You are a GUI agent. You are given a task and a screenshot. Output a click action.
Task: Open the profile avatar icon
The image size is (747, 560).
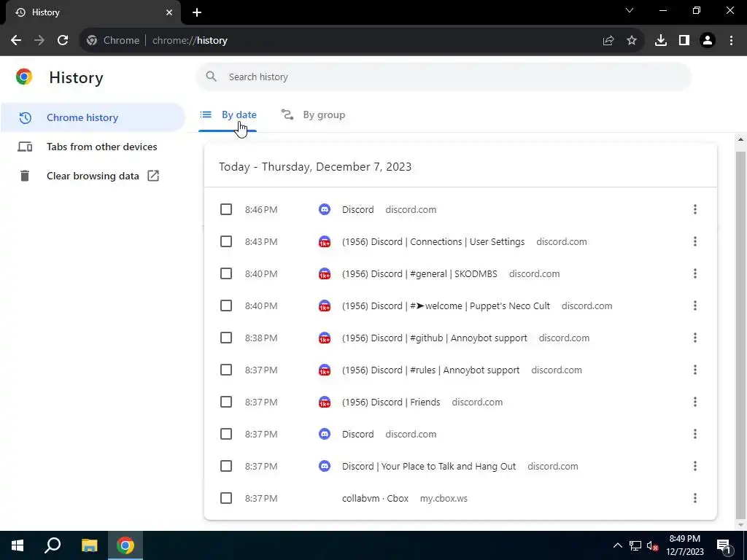tap(708, 41)
